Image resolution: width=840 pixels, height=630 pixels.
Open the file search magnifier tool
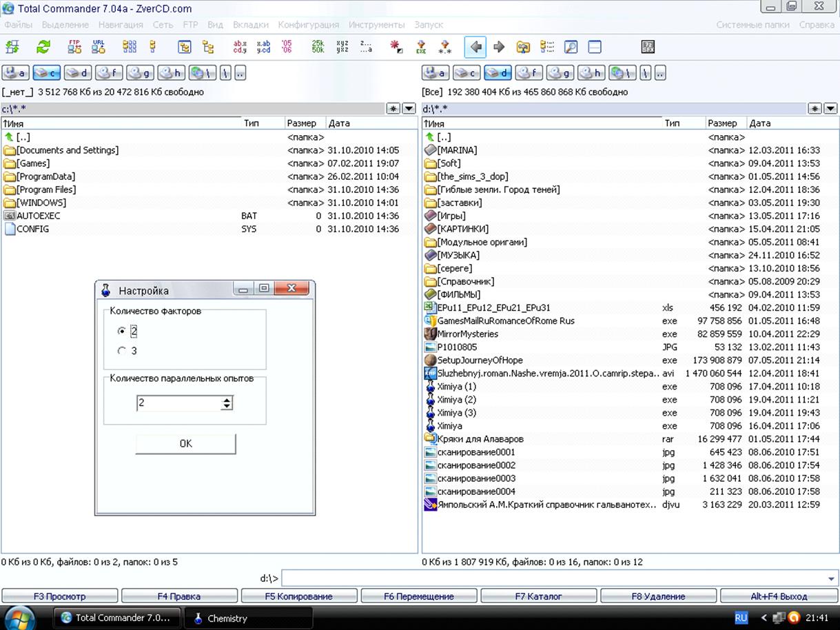pos(571,47)
